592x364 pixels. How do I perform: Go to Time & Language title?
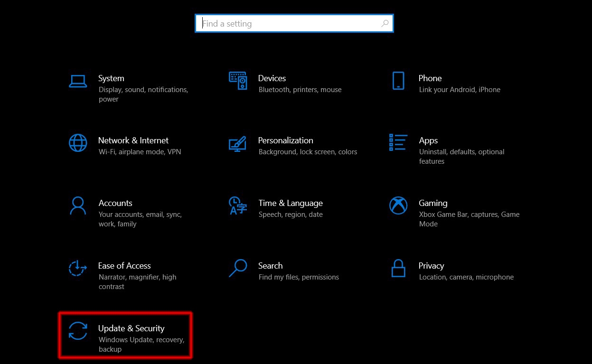[x=291, y=203]
